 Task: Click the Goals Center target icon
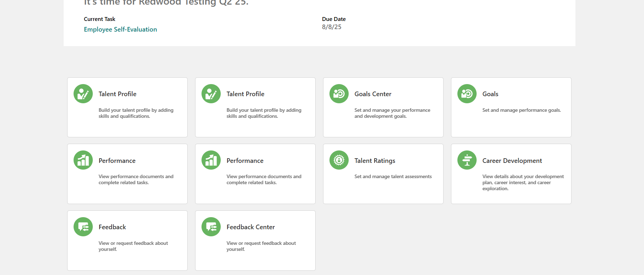point(339,94)
